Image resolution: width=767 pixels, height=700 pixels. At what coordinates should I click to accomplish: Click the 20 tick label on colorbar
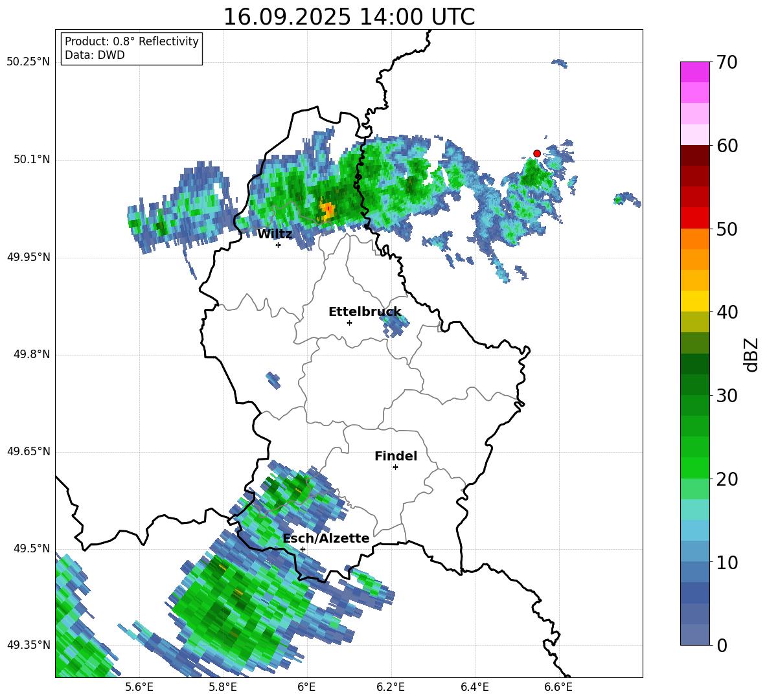pos(726,479)
